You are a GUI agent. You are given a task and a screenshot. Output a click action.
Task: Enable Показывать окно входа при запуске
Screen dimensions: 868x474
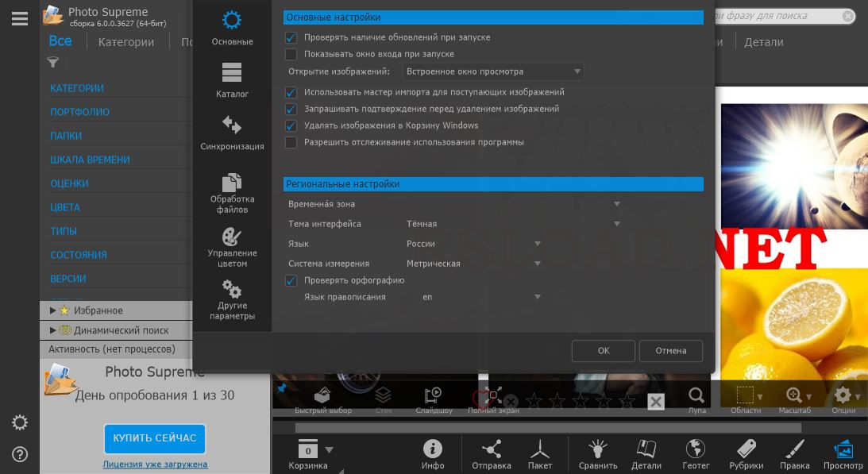[291, 54]
